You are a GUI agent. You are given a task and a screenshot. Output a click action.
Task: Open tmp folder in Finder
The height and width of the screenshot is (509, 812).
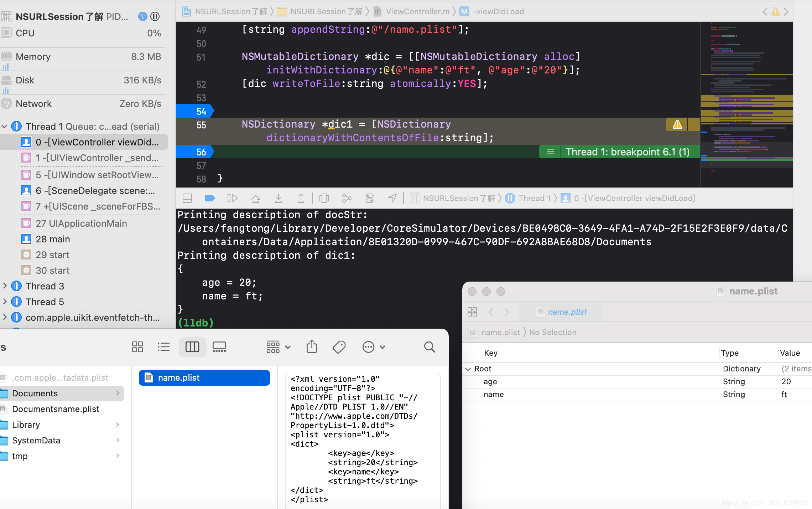62,456
